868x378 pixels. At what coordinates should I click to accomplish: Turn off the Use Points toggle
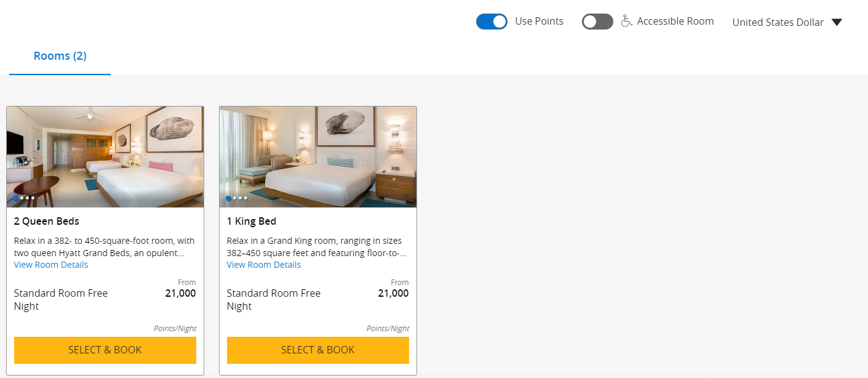click(x=492, y=22)
